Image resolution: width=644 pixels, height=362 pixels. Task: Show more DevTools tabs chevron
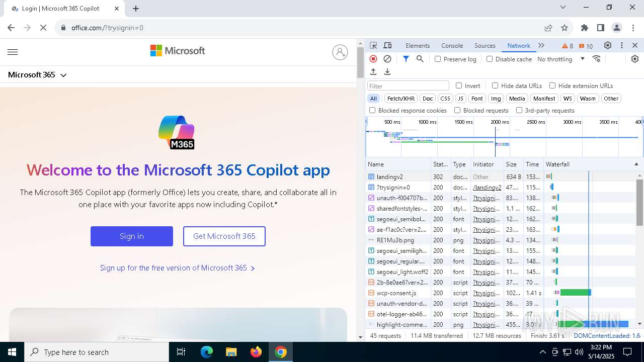click(541, 45)
